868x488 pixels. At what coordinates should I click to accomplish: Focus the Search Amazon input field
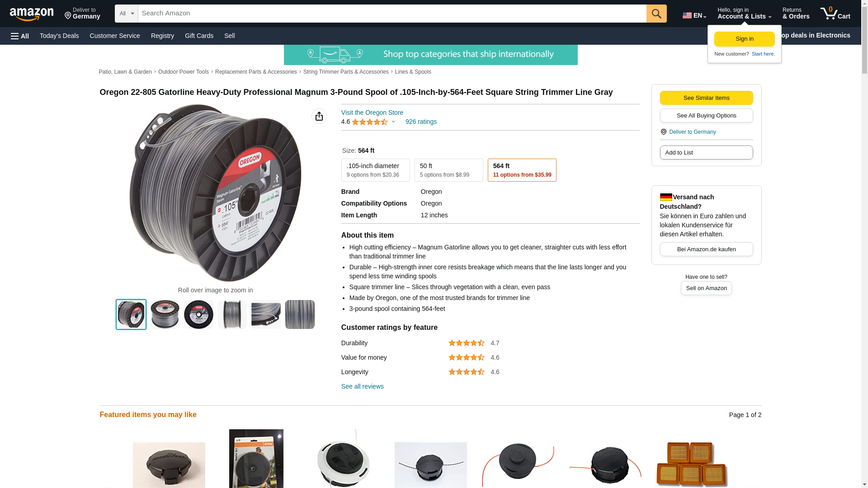click(392, 14)
